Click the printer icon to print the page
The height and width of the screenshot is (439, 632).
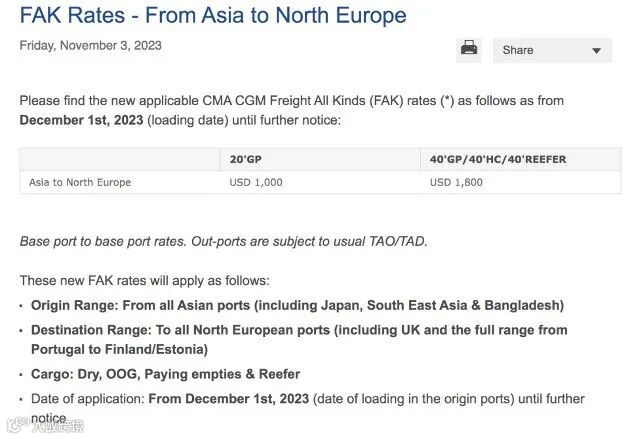click(468, 48)
